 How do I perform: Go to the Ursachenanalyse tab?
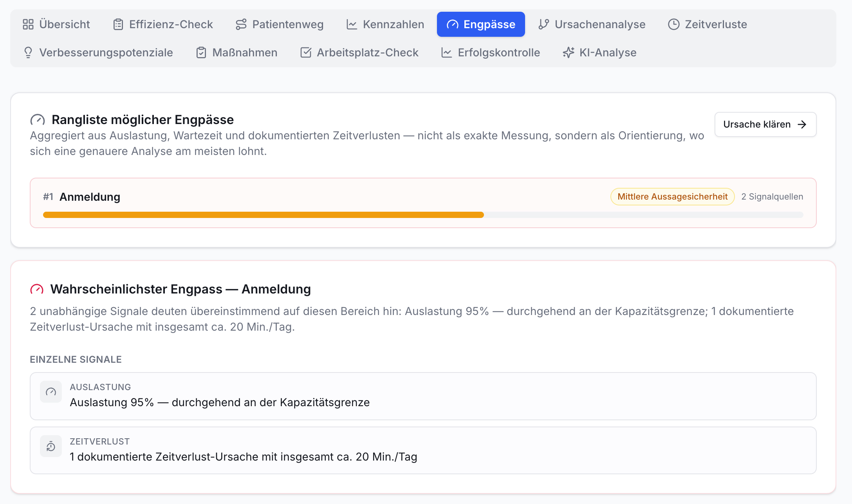(592, 24)
